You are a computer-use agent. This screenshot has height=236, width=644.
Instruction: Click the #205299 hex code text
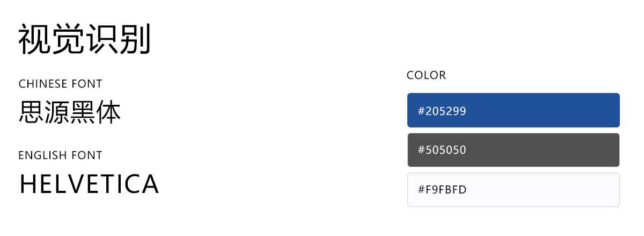tap(442, 111)
